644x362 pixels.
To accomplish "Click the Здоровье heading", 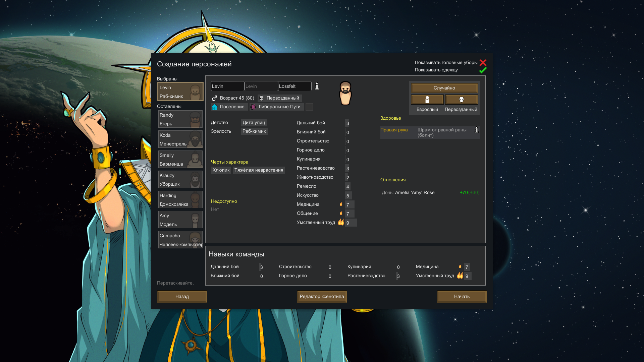I will tap(391, 118).
